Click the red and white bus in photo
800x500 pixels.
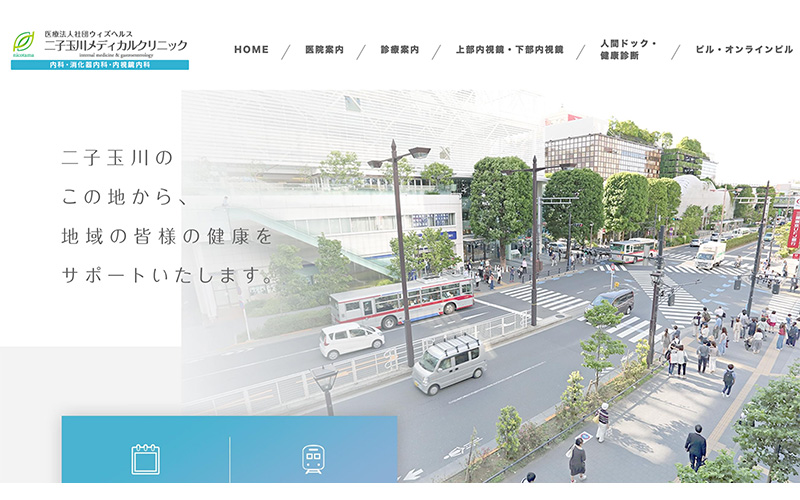[401, 299]
